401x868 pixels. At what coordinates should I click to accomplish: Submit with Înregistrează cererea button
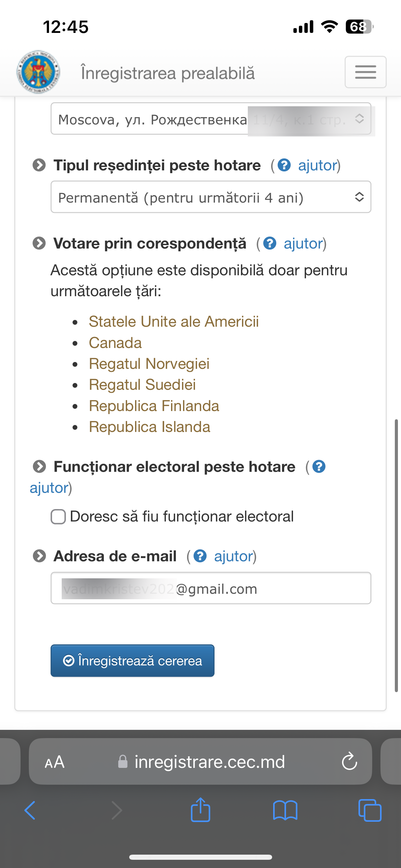click(x=132, y=661)
